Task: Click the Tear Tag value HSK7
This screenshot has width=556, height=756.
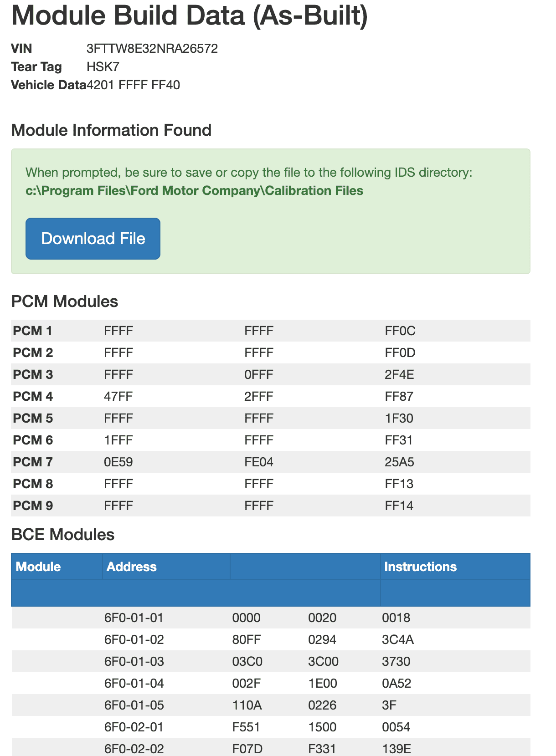Action: pyautogui.click(x=103, y=67)
